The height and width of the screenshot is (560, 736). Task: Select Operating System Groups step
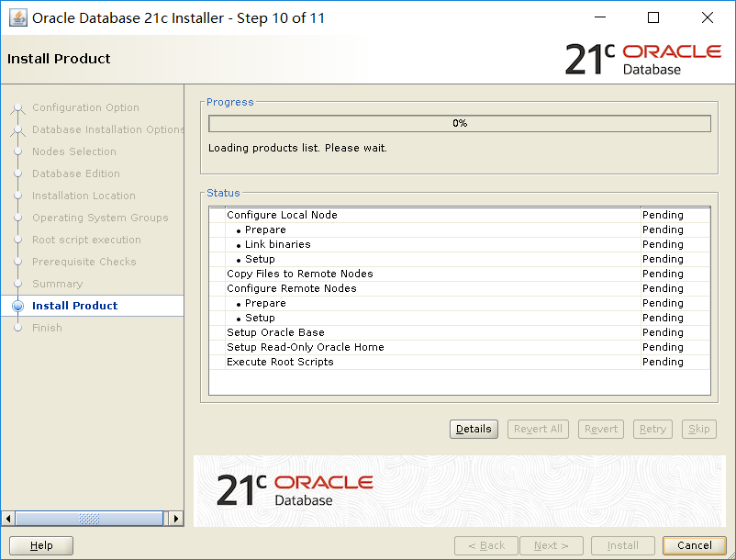(x=100, y=218)
